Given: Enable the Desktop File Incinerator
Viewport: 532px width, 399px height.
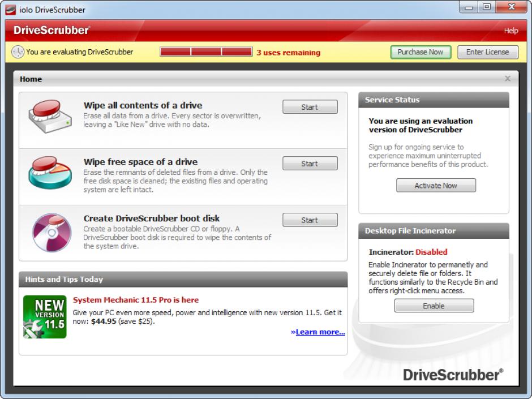Looking at the screenshot, I should pyautogui.click(x=434, y=306).
